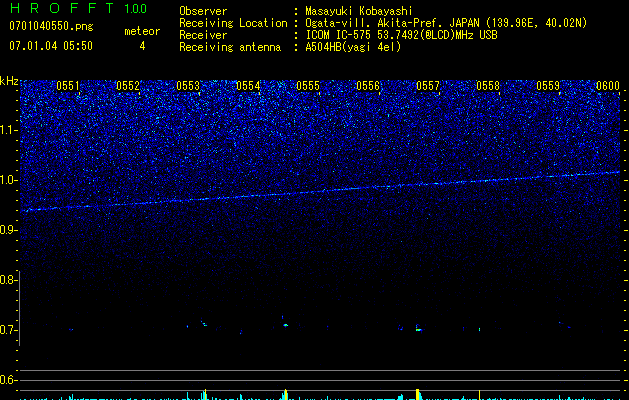This screenshot has width=629, height=400.
Task: Click the timestamp 07.01.04 05:50
Action: click(51, 45)
